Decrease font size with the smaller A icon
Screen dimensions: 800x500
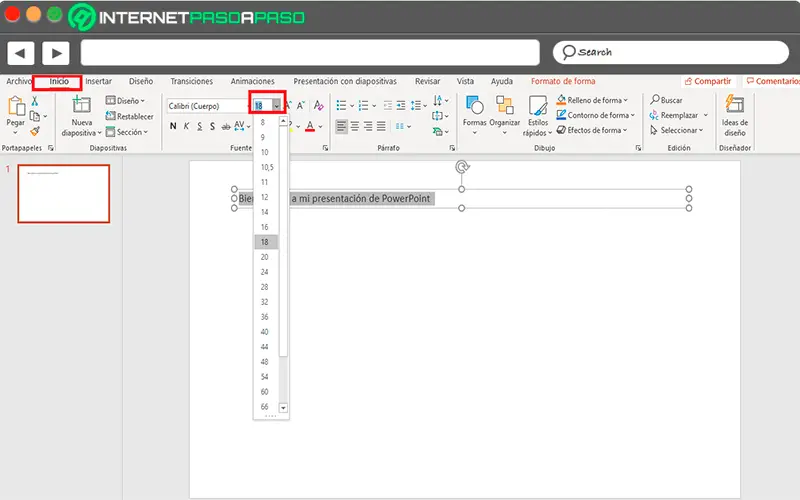[301, 106]
